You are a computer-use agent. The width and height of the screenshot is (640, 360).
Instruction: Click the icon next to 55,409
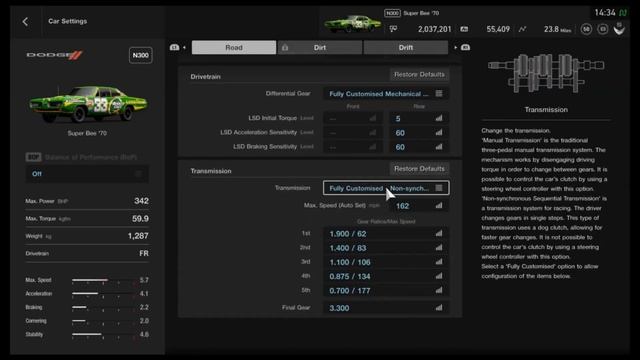tap(464, 29)
